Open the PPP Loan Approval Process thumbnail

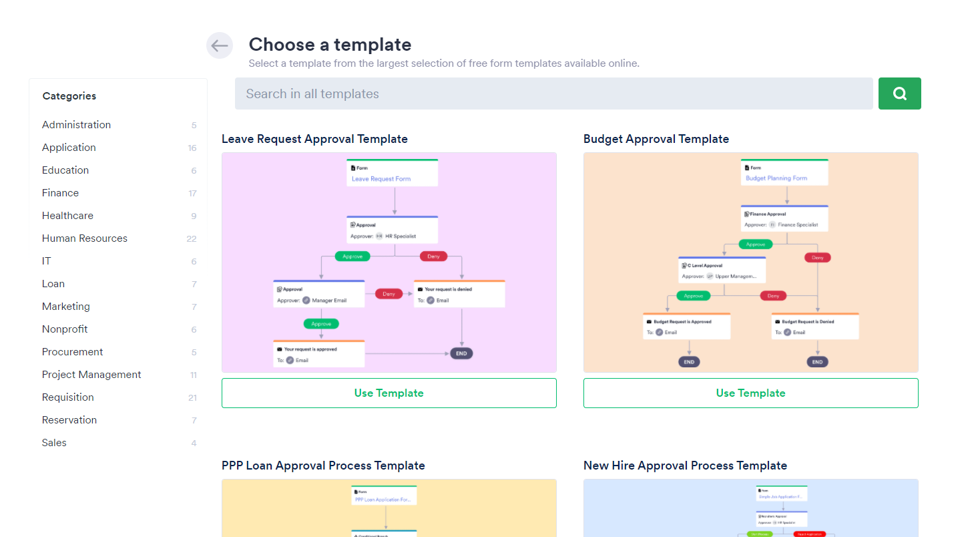tap(389, 508)
